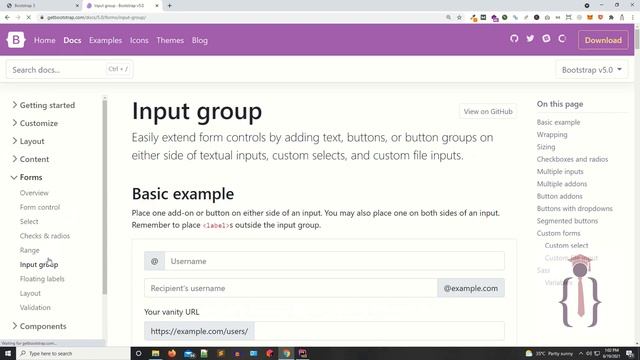Open the Overview link under Forms
Image resolution: width=640 pixels, height=360 pixels.
[x=34, y=193]
